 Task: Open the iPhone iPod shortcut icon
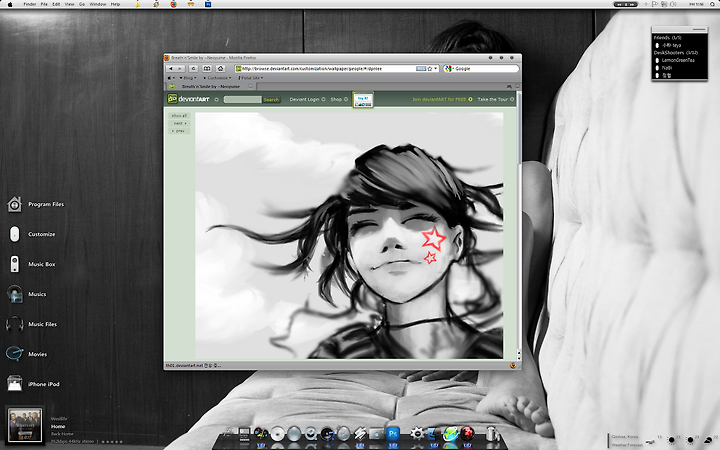[14, 383]
